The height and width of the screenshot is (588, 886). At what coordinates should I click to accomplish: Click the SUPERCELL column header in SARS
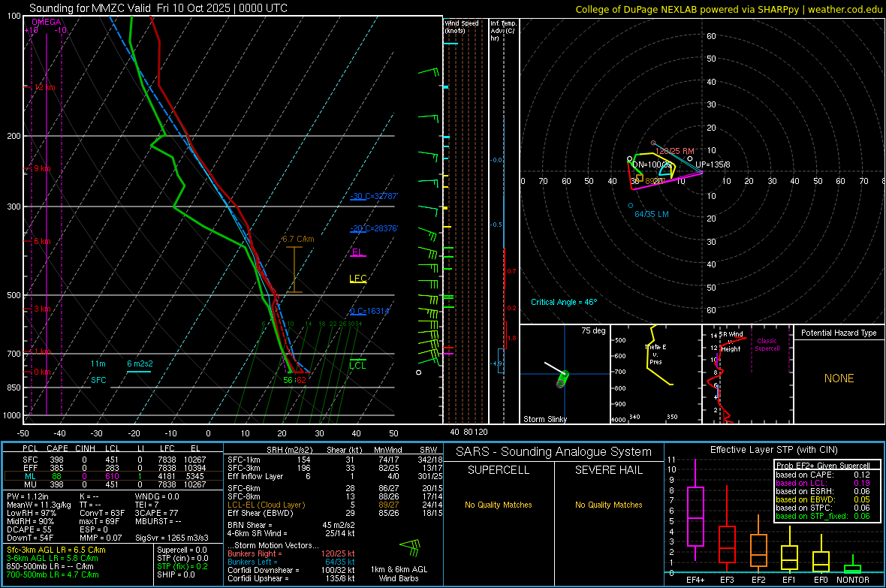(x=499, y=470)
